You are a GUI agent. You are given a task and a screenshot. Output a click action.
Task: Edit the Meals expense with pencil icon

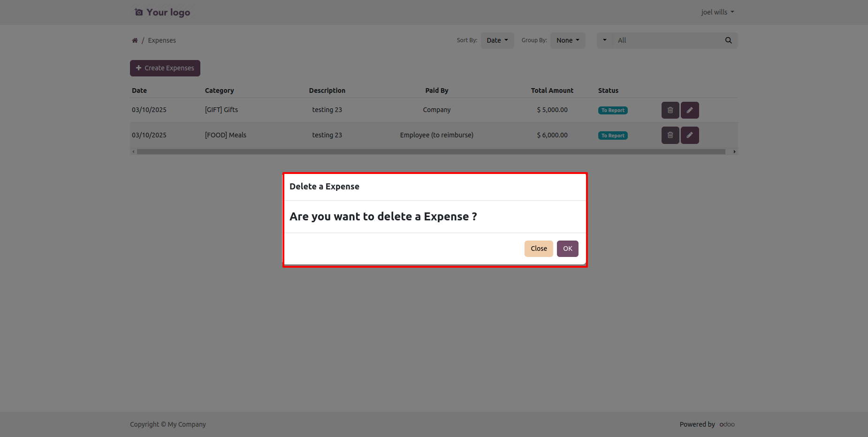coord(690,136)
